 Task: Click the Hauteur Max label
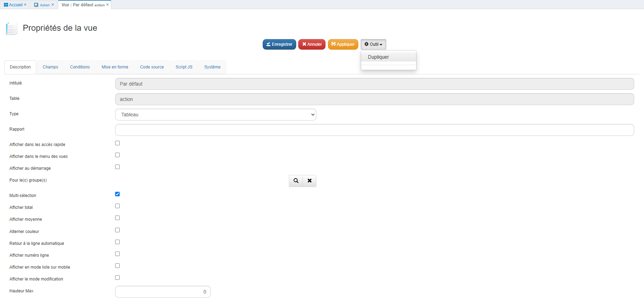click(x=21, y=291)
